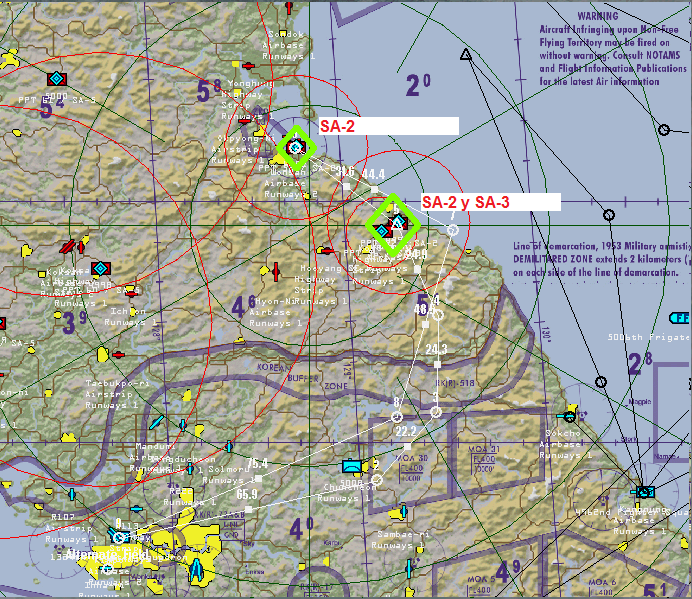692x599 pixels.
Task: Click the cyan airbase icon above R107 Airstrip
Action: [x=72, y=494]
